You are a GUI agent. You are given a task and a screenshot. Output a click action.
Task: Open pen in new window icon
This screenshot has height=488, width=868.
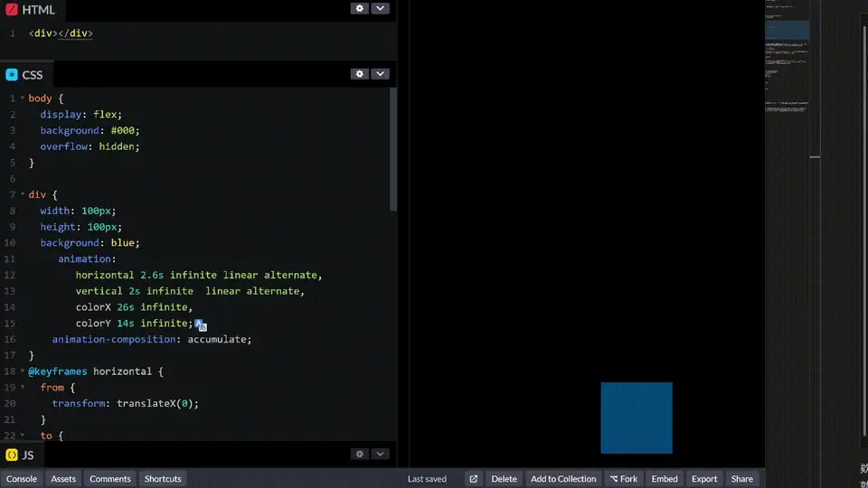[473, 479]
